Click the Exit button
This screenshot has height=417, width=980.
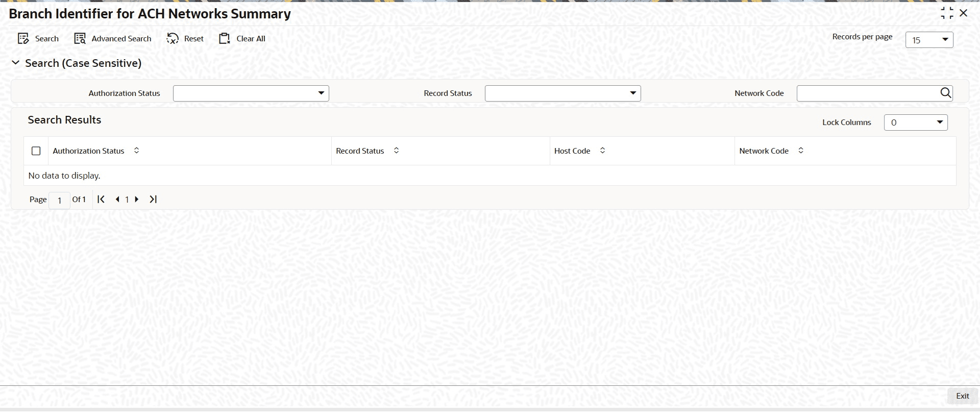[x=962, y=396]
